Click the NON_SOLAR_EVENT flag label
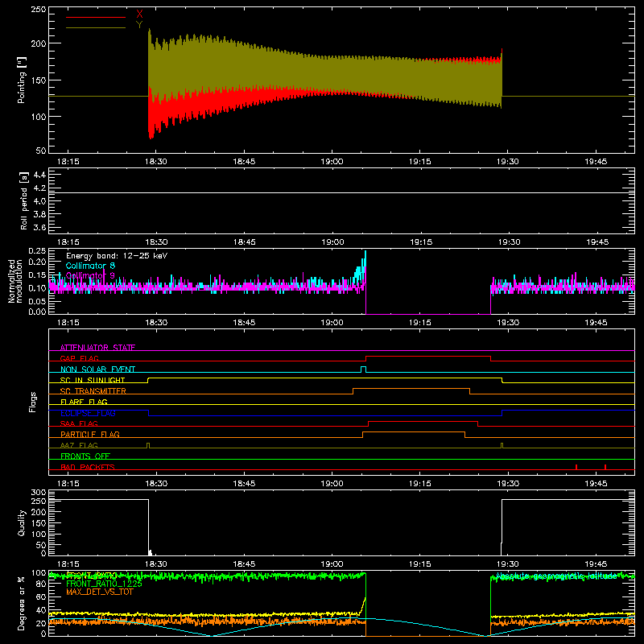644x644 pixels. coord(97,369)
